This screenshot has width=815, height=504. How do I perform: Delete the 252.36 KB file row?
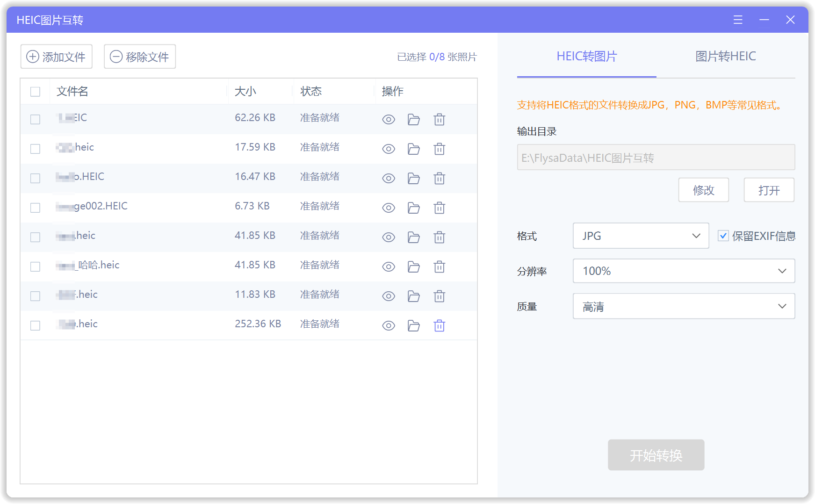click(x=439, y=326)
